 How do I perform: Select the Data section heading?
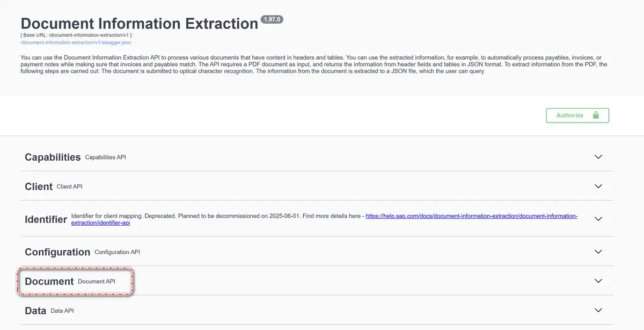tap(35, 311)
